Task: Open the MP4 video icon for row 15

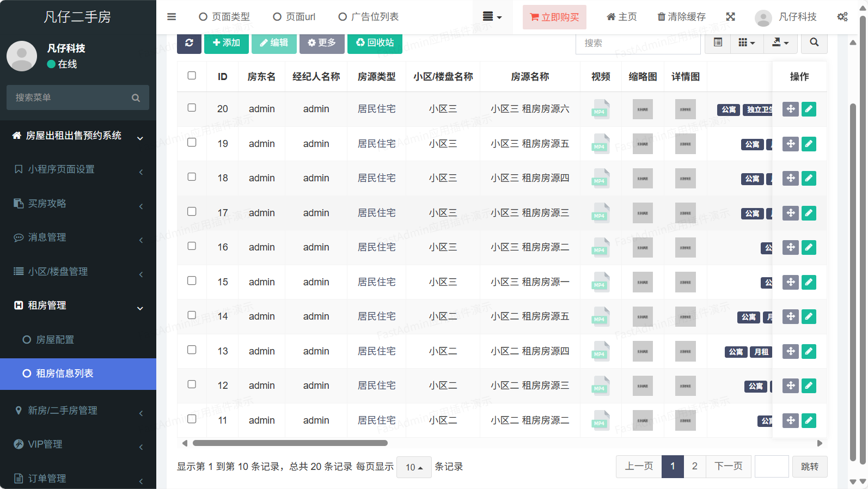Action: click(x=600, y=282)
